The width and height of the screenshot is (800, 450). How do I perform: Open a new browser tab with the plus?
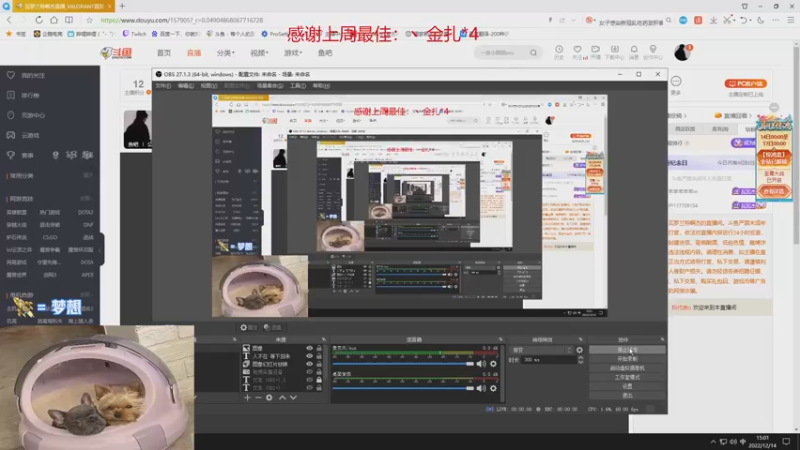pos(122,6)
